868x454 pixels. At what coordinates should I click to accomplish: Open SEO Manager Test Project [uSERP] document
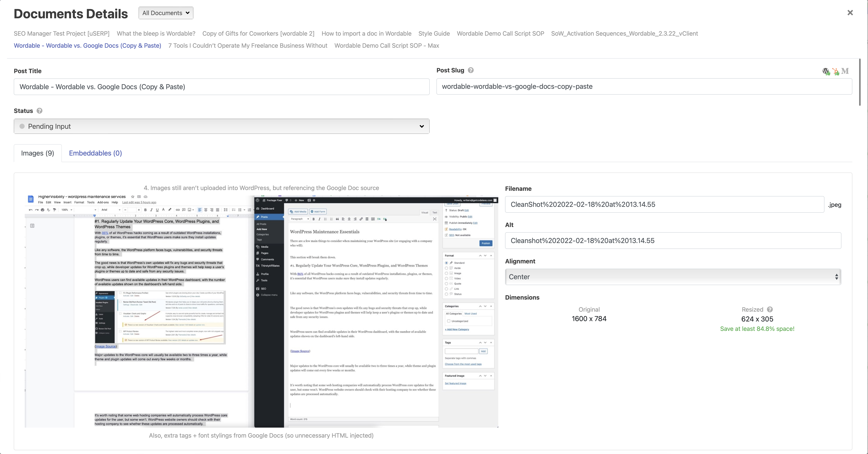62,33
